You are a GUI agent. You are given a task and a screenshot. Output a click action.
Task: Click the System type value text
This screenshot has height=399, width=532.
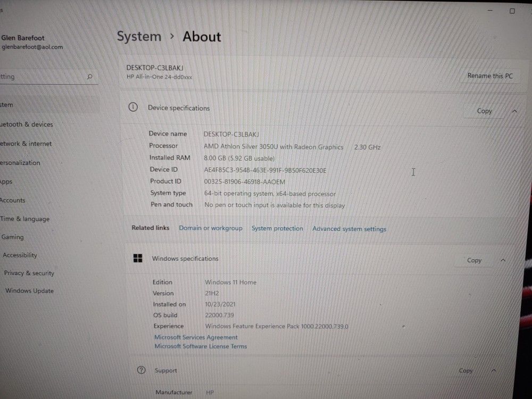pos(270,194)
